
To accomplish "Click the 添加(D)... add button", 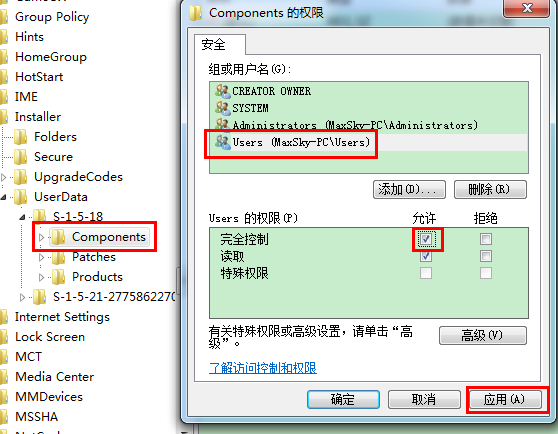I will (409, 189).
